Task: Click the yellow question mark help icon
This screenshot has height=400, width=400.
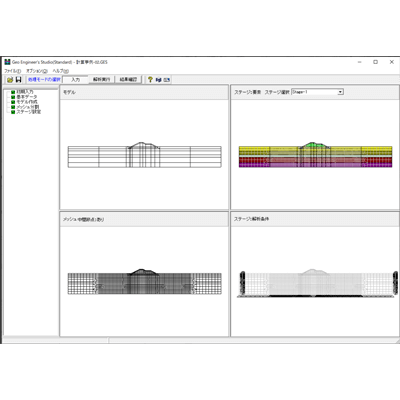Action: point(150,80)
